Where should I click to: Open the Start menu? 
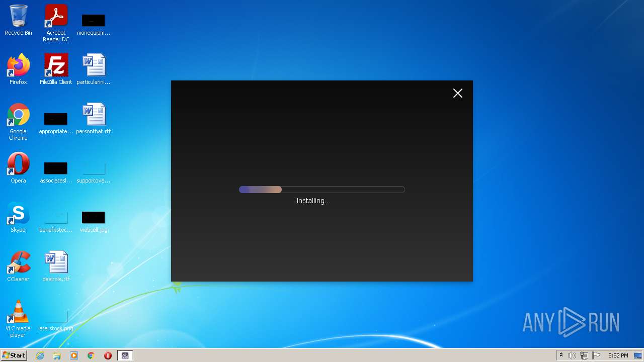[14, 355]
